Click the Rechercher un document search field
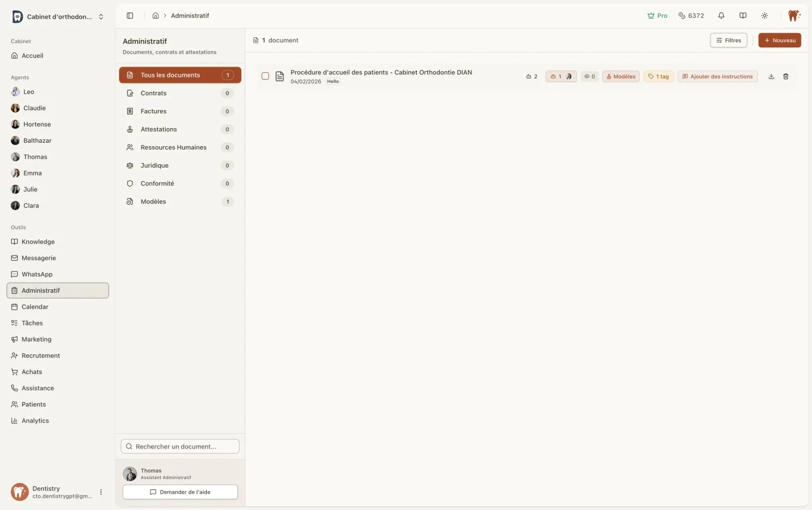This screenshot has width=812, height=510. (x=180, y=446)
